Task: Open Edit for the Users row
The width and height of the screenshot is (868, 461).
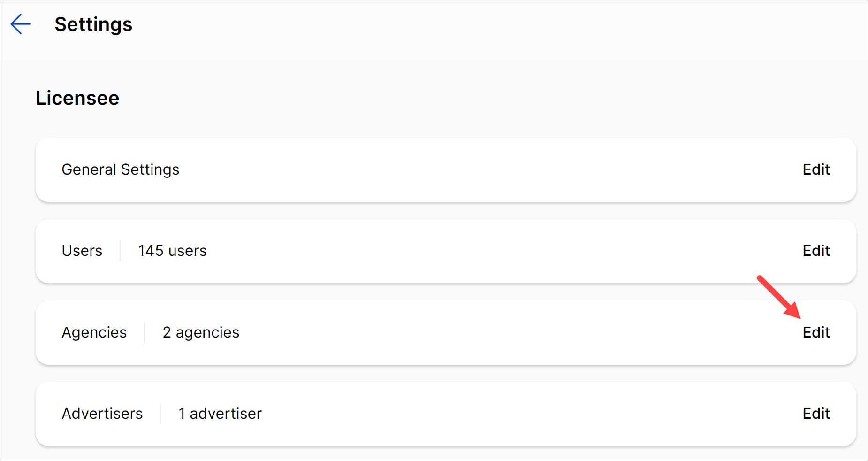Action: pos(816,251)
